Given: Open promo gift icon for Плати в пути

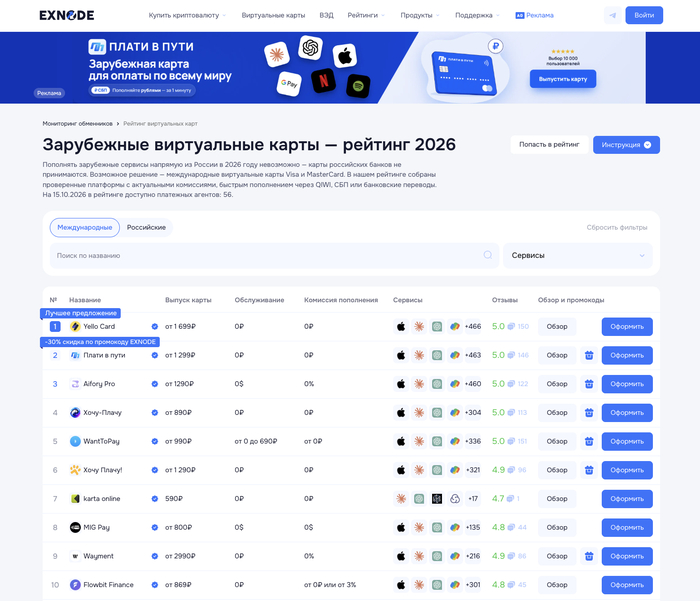Looking at the screenshot, I should (x=589, y=355).
